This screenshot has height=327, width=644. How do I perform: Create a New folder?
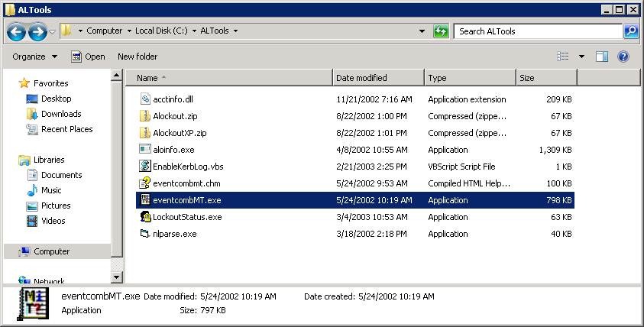[138, 57]
